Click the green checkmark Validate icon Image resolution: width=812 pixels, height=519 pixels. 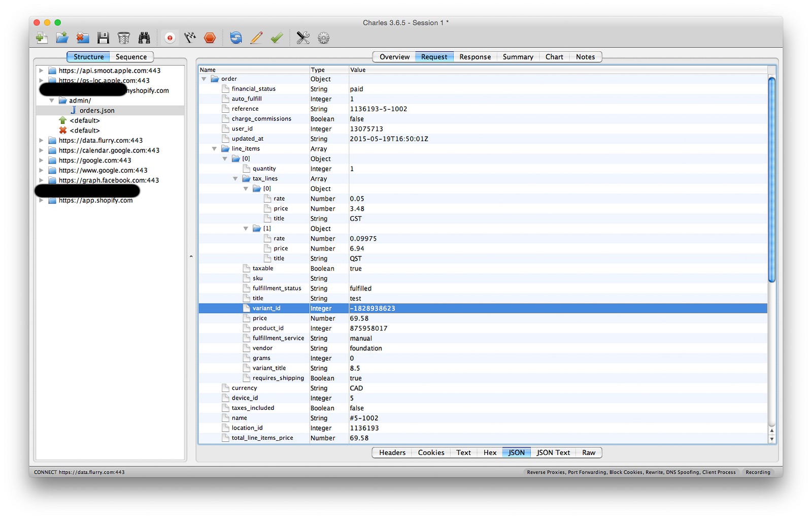(x=277, y=38)
